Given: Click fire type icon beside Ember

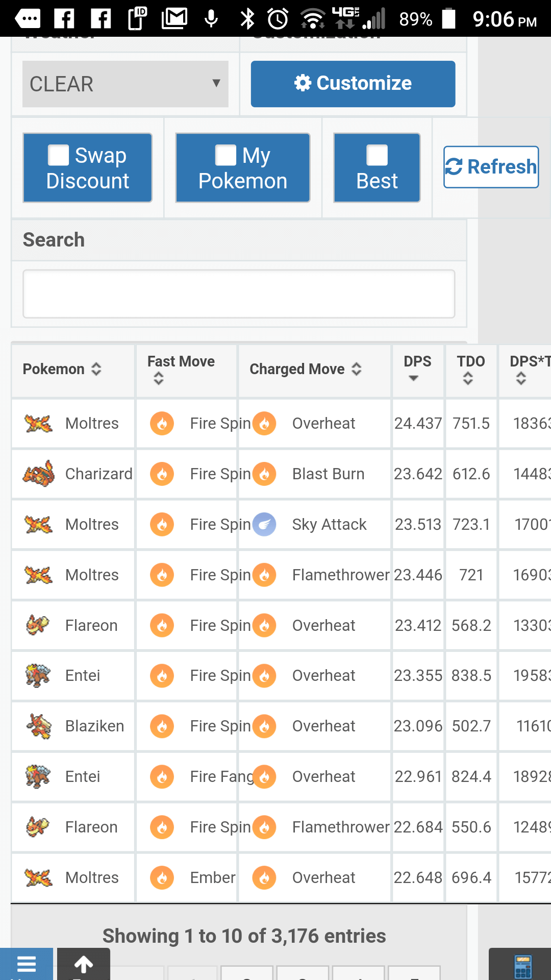Looking at the screenshot, I should pyautogui.click(x=162, y=877).
